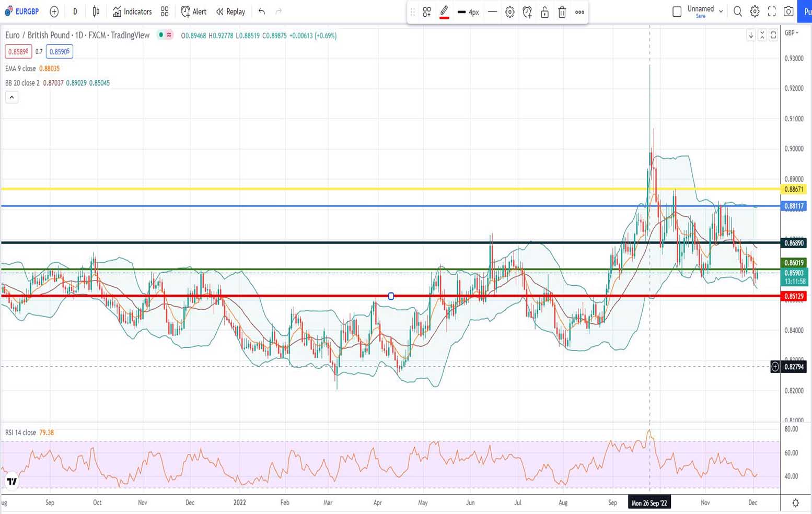Open drawing settings gear in floating toolbar

(510, 12)
